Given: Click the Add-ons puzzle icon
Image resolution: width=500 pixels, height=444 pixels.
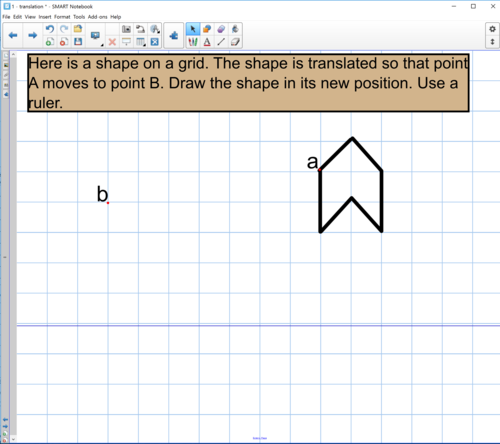Looking at the screenshot, I should point(174,35).
